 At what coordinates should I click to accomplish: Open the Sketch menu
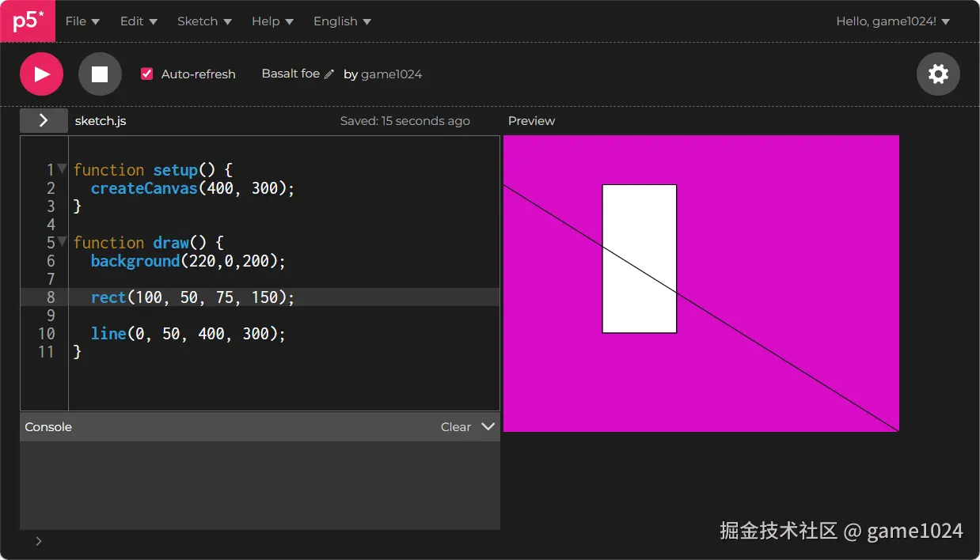click(x=204, y=21)
